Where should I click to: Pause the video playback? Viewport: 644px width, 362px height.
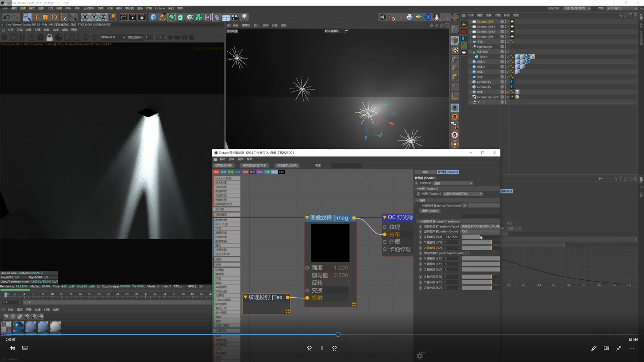pyautogui.click(x=322, y=348)
